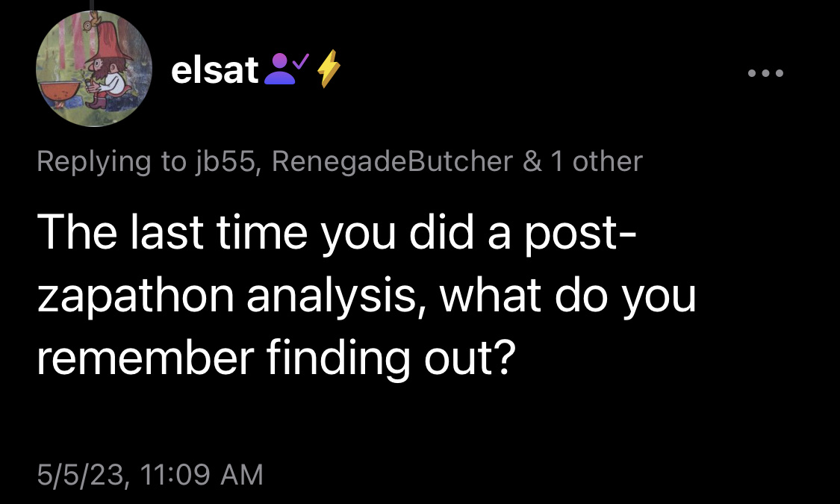Open RenegadeButcher's profile mention
Viewport: 840px width, 504px height.
tap(392, 161)
